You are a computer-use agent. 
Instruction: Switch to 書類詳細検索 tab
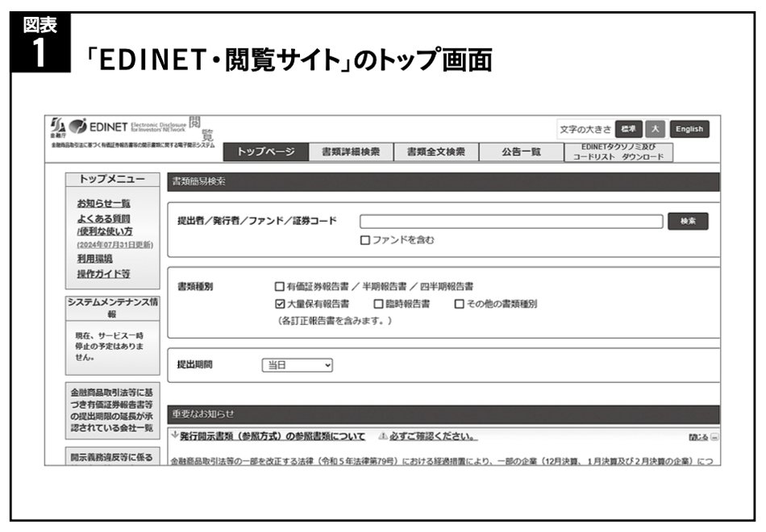[351, 152]
